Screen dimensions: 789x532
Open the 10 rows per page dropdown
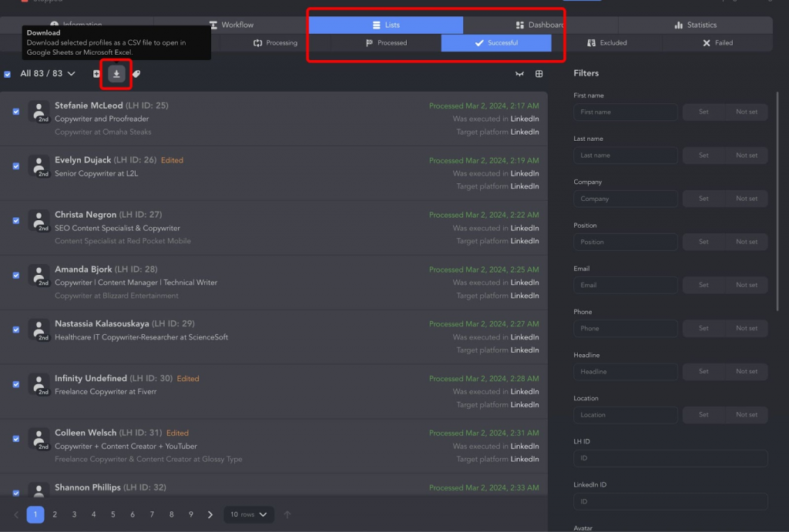(x=250, y=514)
